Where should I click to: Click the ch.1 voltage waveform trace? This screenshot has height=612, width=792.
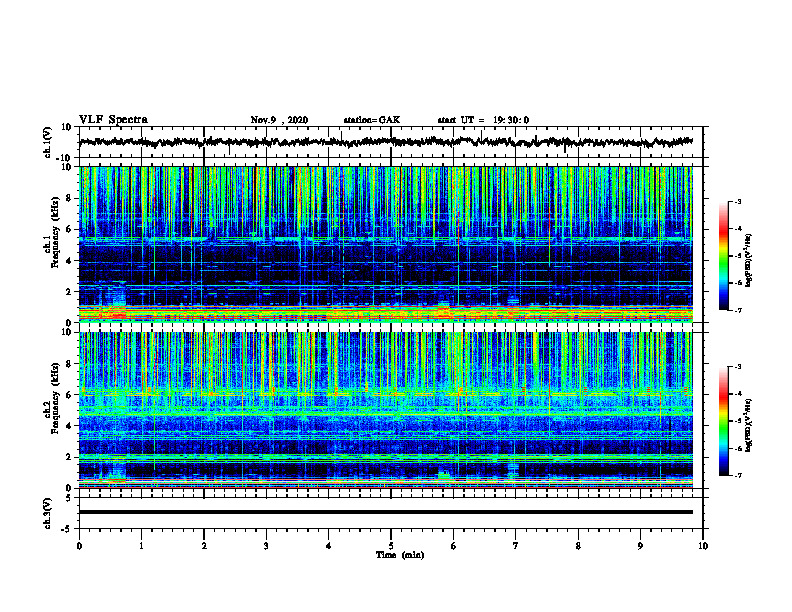386,142
